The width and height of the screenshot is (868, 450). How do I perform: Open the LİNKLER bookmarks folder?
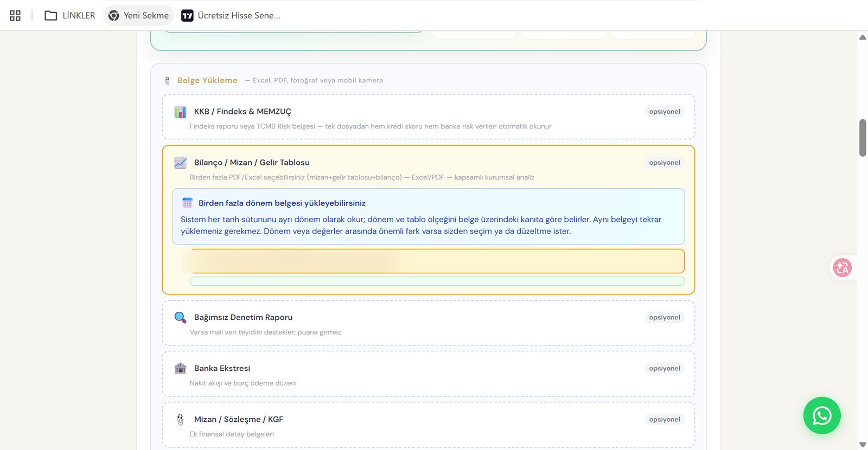coord(70,16)
